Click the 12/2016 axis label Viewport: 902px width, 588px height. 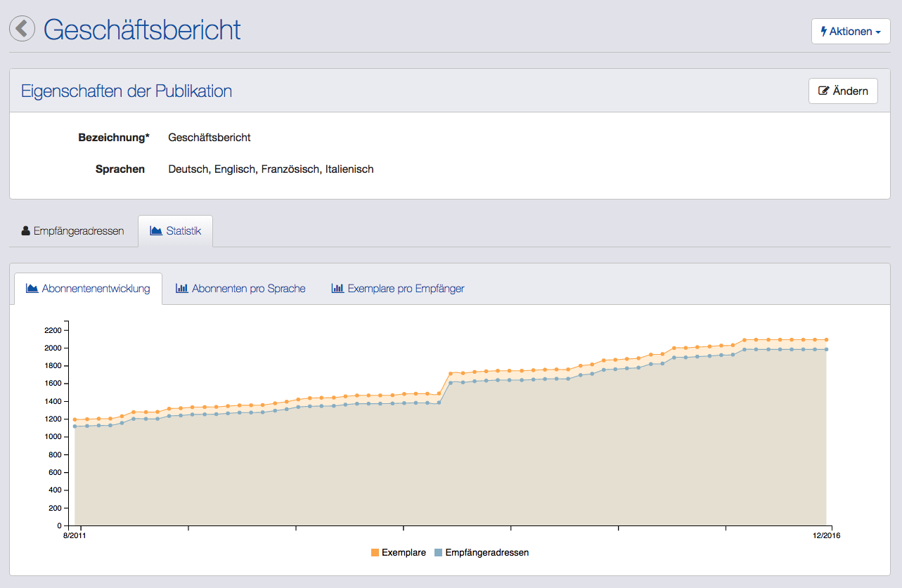tap(827, 535)
